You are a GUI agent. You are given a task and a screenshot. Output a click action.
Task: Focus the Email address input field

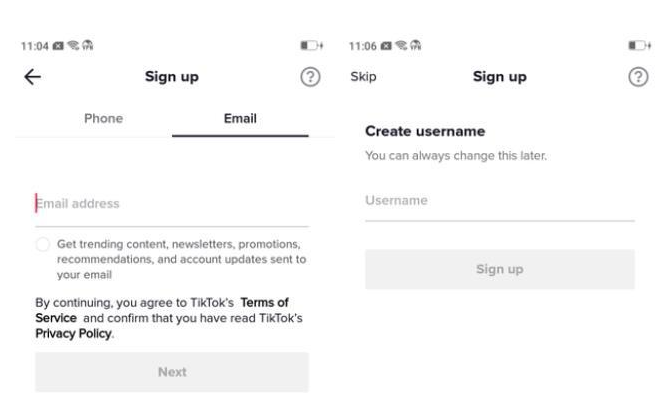click(170, 204)
